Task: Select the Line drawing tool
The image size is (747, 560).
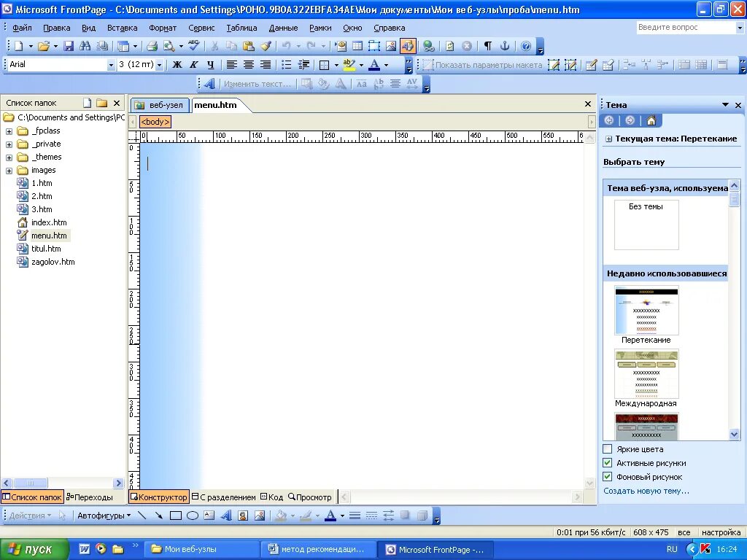Action: tap(142, 516)
